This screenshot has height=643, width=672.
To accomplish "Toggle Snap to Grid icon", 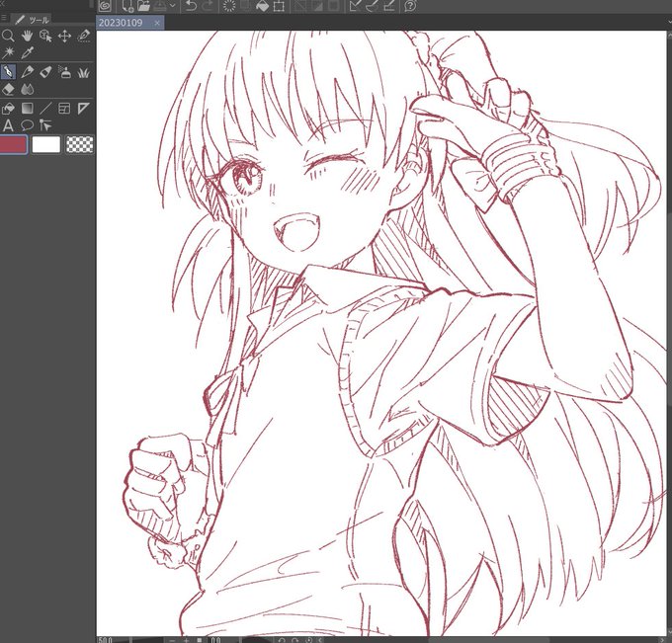I will [388, 6].
